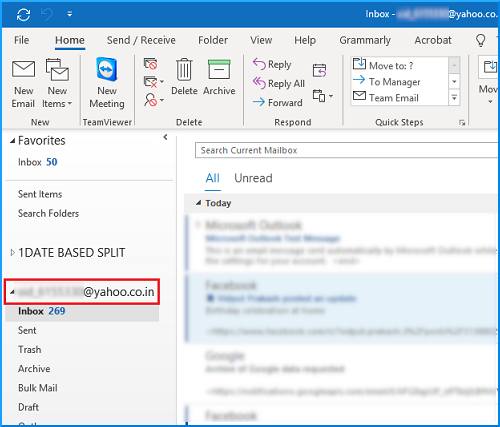Switch to the Send / Receive tab

[141, 40]
